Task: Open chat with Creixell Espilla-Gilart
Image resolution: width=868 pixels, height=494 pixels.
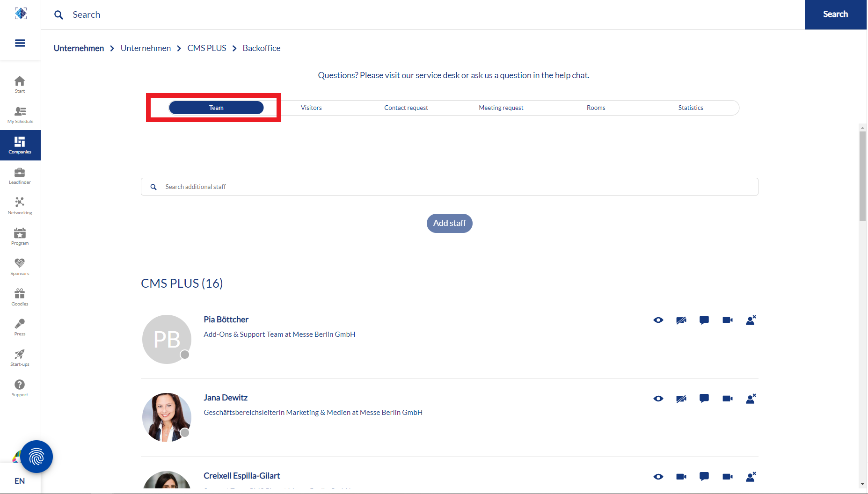Action: [704, 477]
